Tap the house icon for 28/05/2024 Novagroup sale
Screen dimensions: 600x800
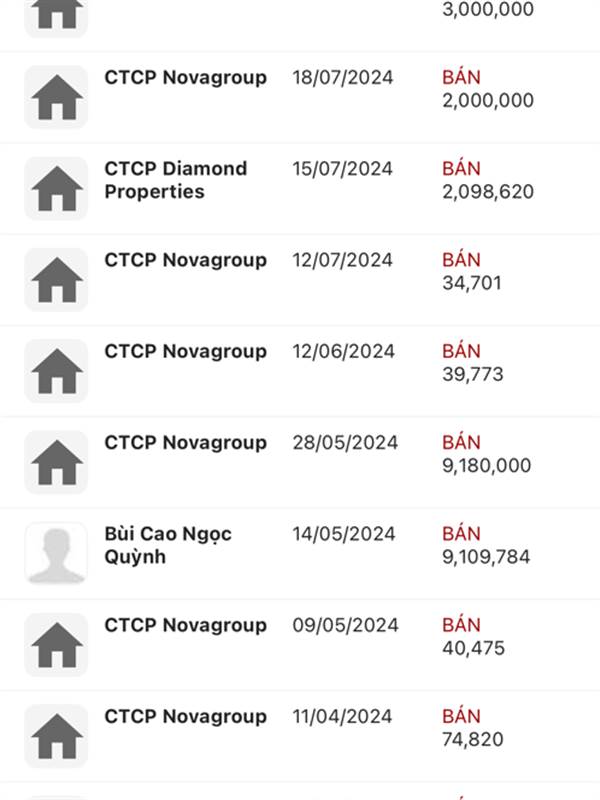tap(56, 462)
